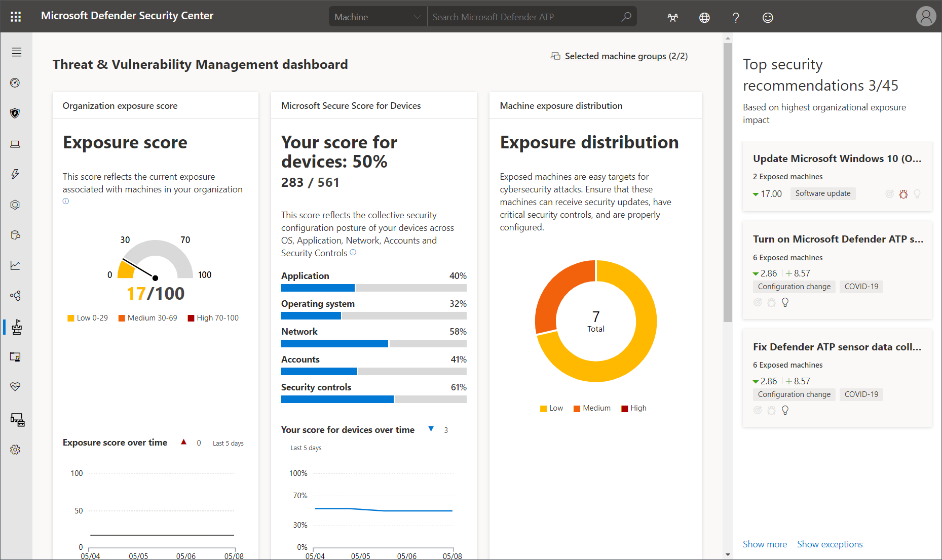Click Your score for devices over time heading
This screenshot has height=560, width=942.
pos(348,430)
